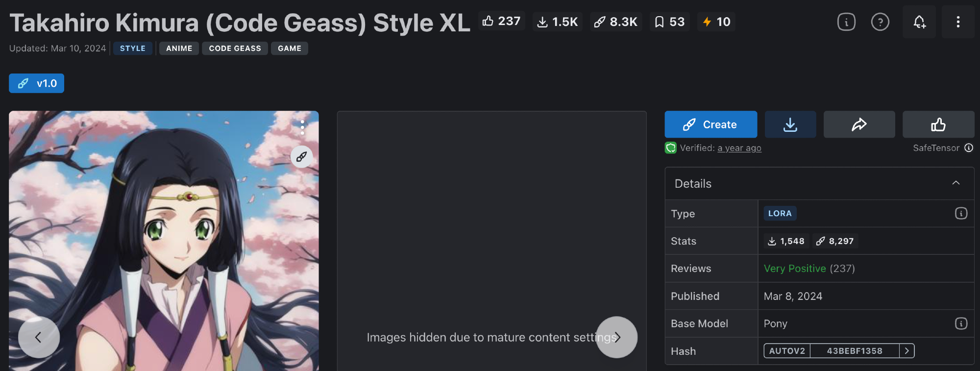The image size is (980, 371).
Task: Click the share arrow button
Action: tap(859, 124)
